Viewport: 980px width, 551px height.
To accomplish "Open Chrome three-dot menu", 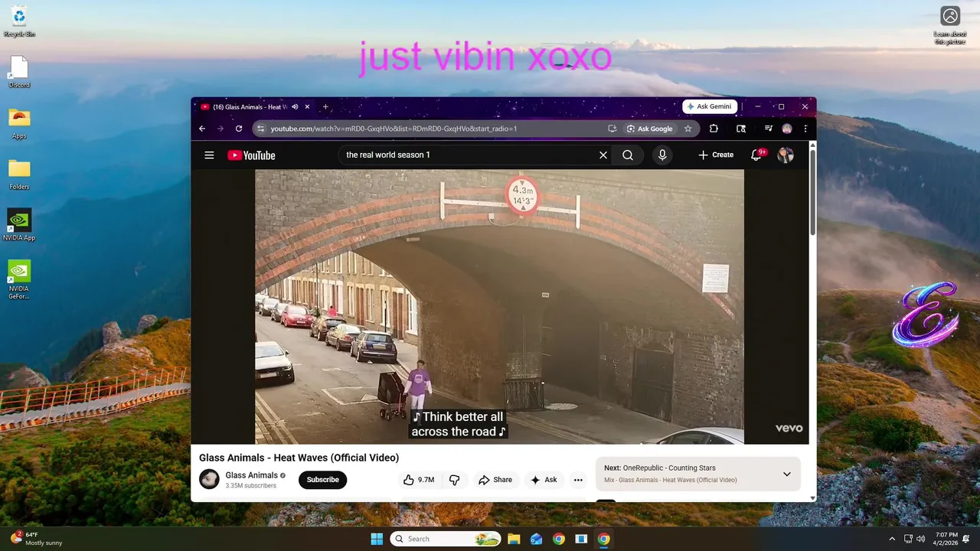I will click(x=805, y=129).
